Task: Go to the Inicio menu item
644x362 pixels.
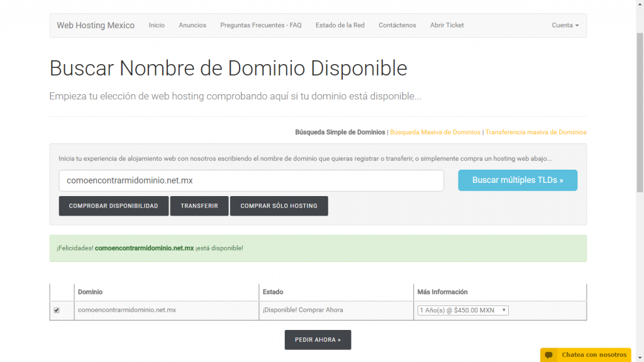Action: 157,25
